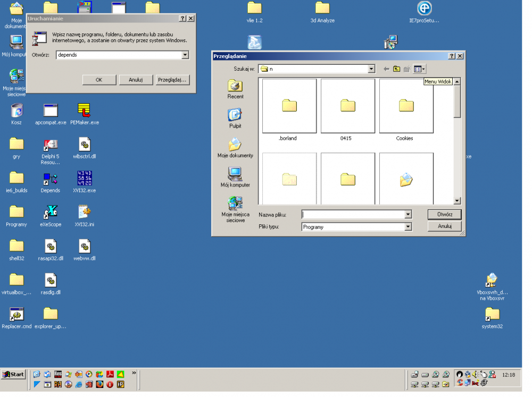Click the Up One Level folder icon in Przeglądanie
532x397 pixels.
click(396, 69)
